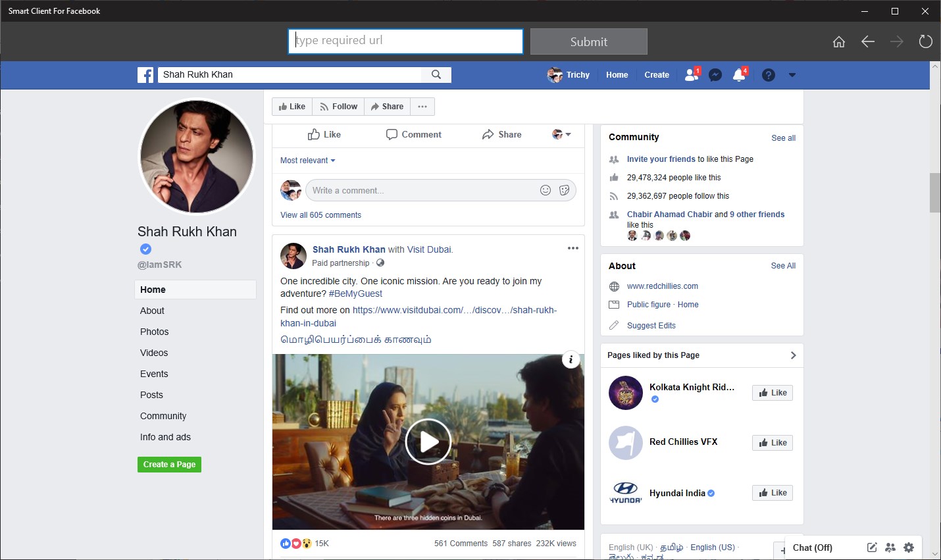Open Community in the page sidebar

click(x=163, y=416)
